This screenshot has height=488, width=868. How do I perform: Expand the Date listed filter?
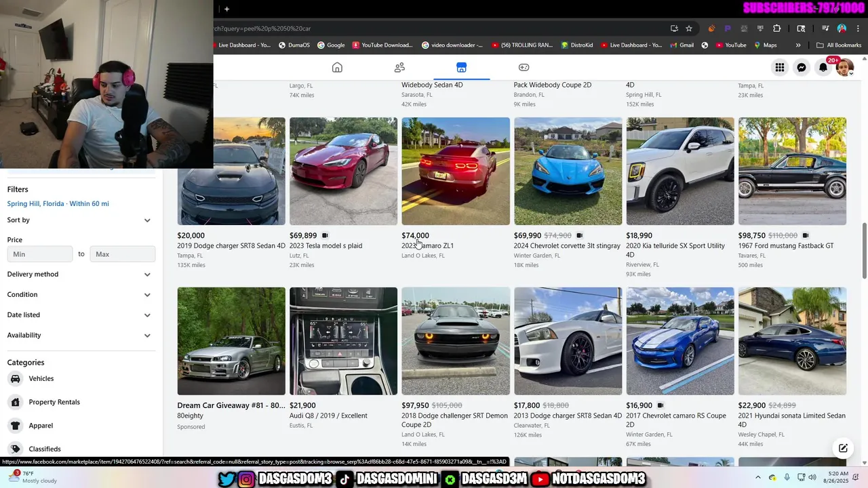coord(81,315)
